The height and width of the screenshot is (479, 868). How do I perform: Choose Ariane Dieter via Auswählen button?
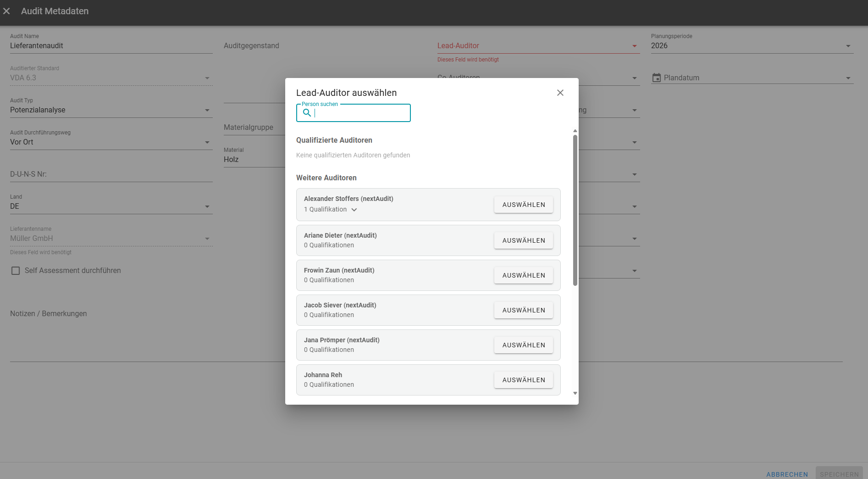[523, 240]
